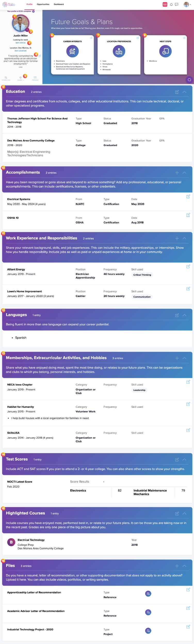Edit the OSHA 10 certification entry
The width and height of the screenshot is (194, 644).
[188, 215]
